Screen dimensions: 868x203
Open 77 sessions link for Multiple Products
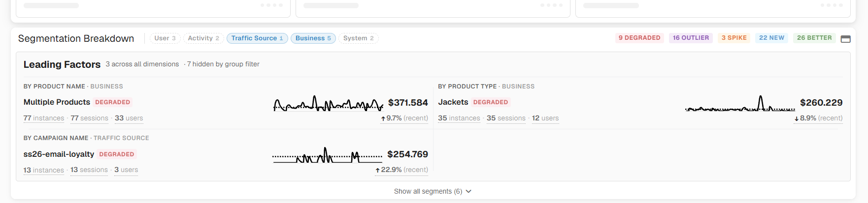[x=90, y=118]
